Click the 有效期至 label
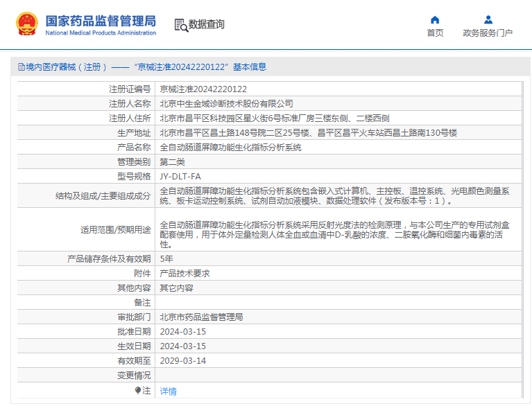This screenshot has height=415, width=532. (x=134, y=361)
